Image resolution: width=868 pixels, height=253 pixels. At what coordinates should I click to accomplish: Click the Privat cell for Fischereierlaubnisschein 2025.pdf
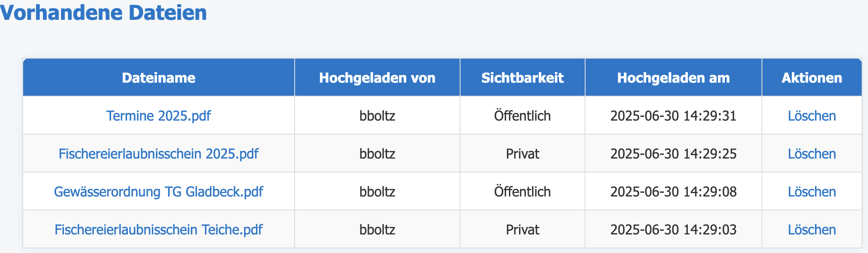522,153
